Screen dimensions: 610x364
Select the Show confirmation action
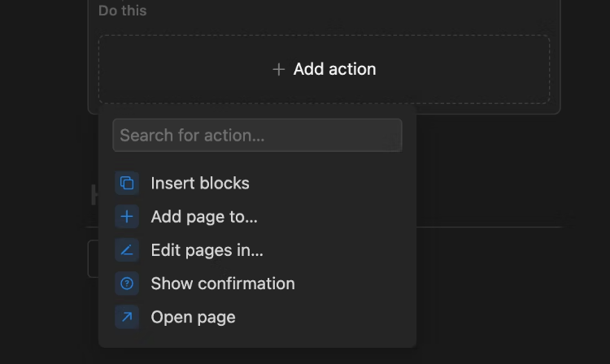[x=257, y=284]
